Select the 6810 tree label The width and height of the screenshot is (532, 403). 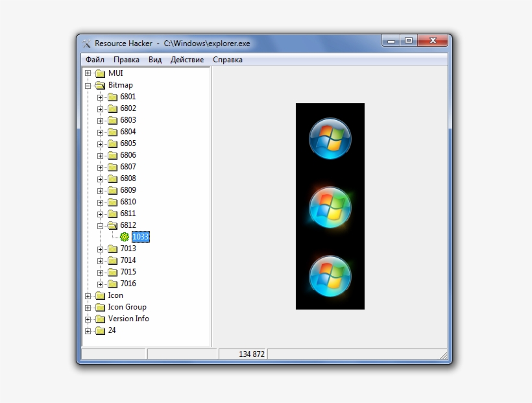pos(128,202)
